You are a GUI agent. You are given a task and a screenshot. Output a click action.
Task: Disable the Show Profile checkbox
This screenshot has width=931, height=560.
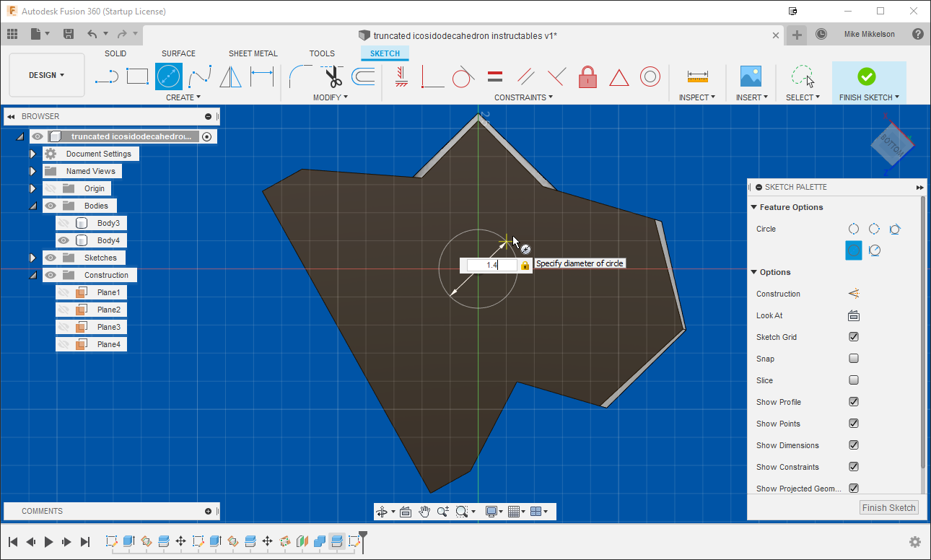pyautogui.click(x=853, y=402)
